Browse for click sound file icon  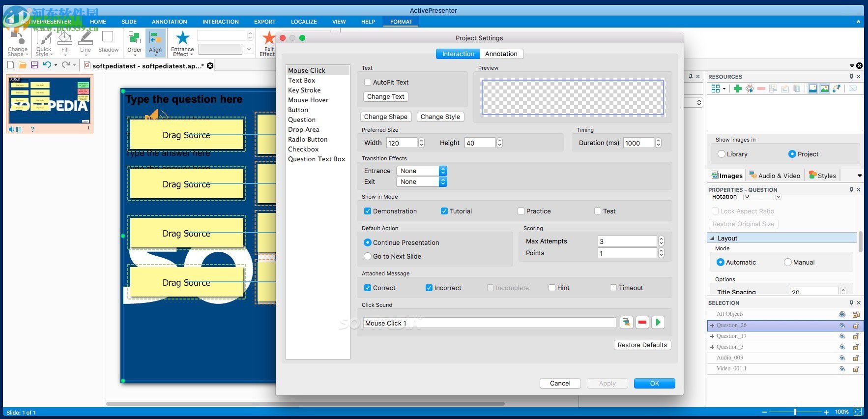[626, 323]
